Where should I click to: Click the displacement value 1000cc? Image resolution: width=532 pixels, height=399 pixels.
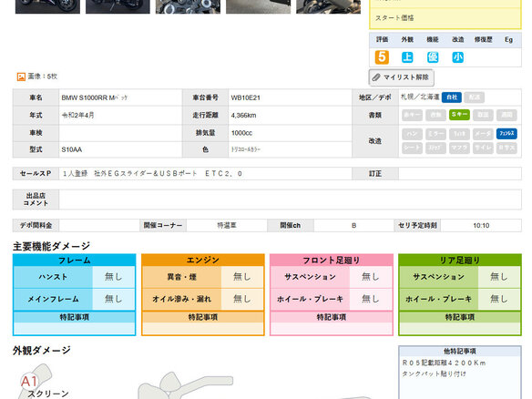[x=241, y=133]
